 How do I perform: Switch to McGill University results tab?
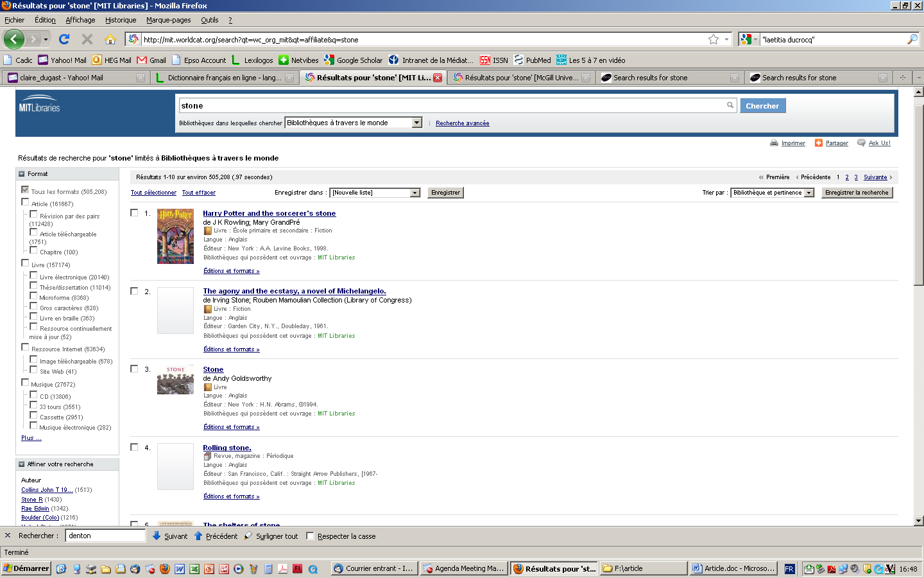click(x=521, y=78)
